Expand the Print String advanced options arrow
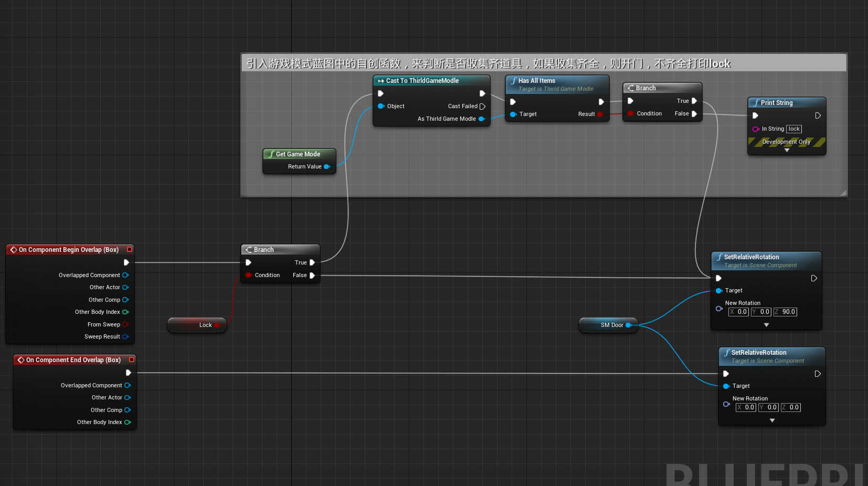The image size is (868, 486). (x=787, y=151)
